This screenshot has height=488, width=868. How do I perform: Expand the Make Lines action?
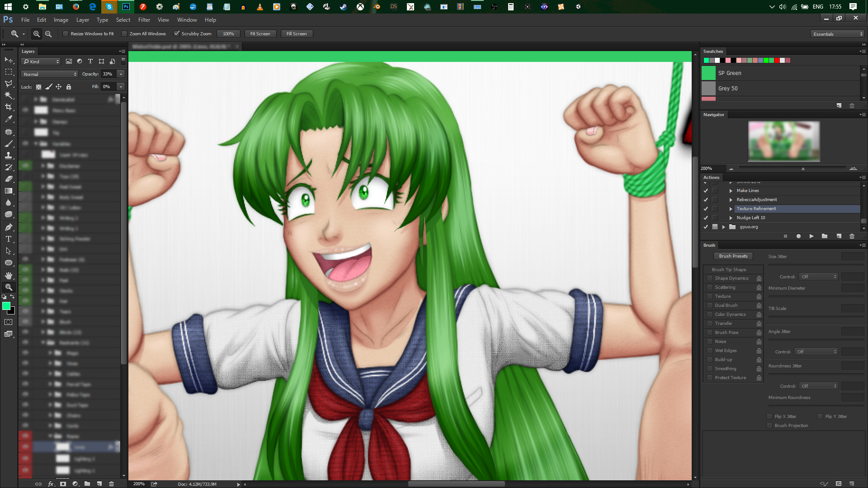(731, 191)
